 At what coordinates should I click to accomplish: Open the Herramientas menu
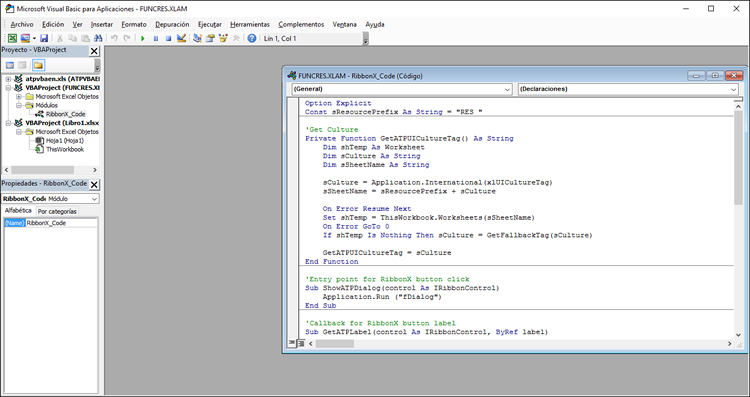250,24
